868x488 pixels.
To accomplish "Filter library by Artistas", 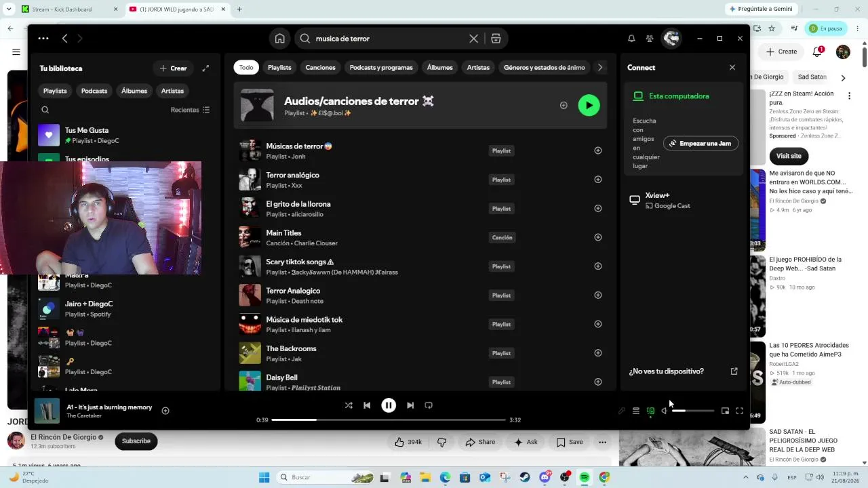I will 172,91.
